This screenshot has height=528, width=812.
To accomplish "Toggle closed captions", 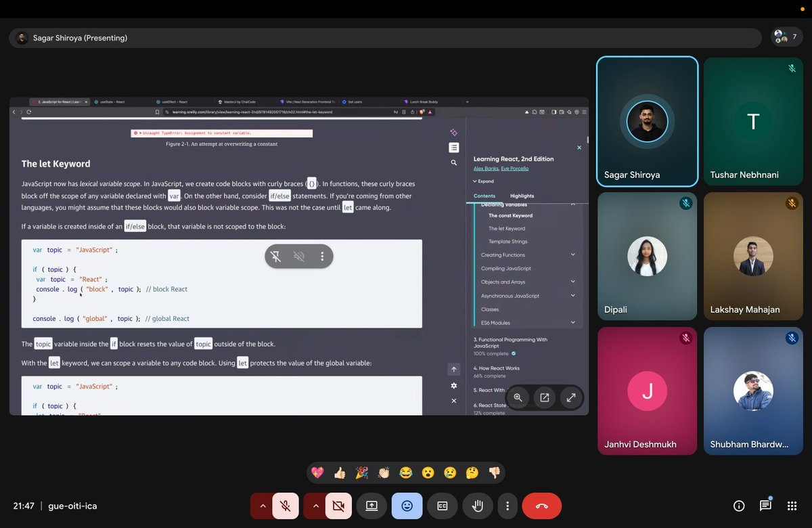I will point(443,506).
